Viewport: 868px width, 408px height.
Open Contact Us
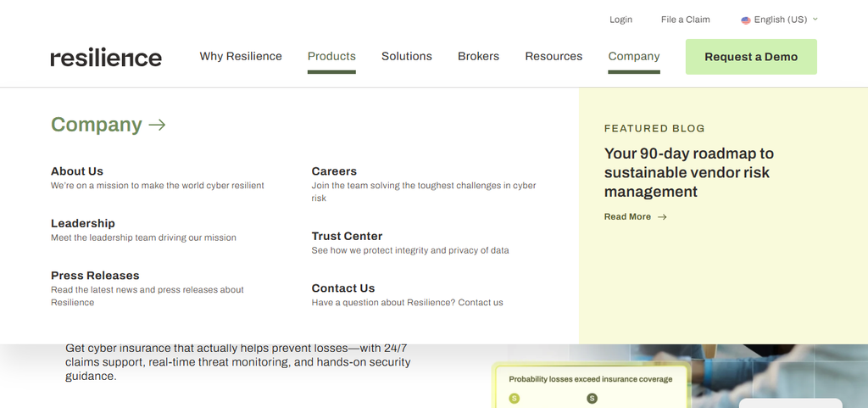pos(343,288)
